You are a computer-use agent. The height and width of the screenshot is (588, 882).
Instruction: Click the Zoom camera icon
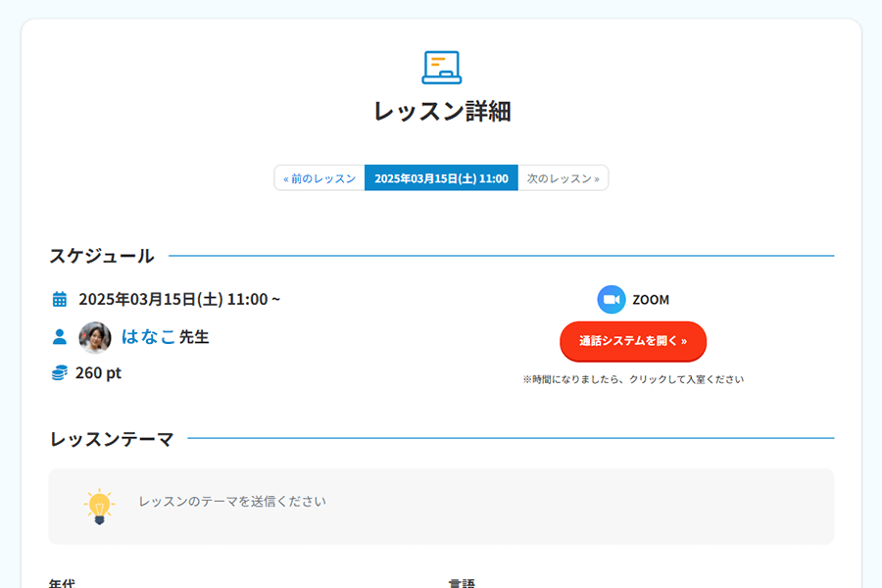pos(611,299)
